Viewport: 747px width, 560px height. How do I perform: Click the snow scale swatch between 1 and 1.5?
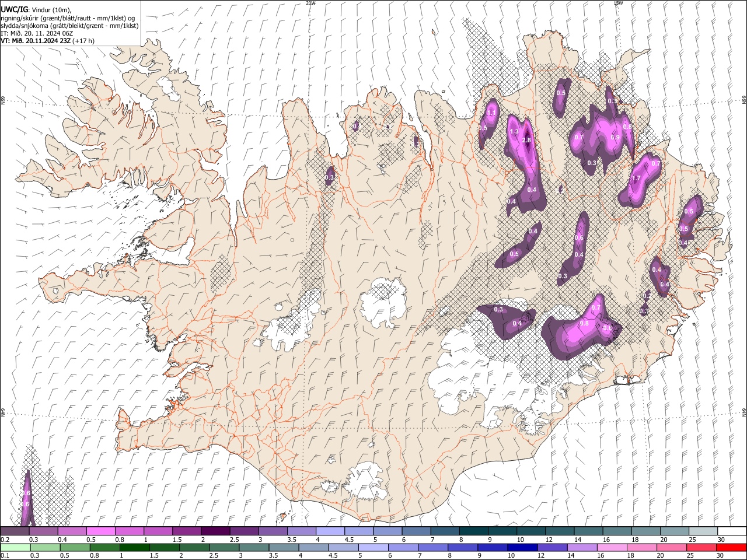coord(158,531)
